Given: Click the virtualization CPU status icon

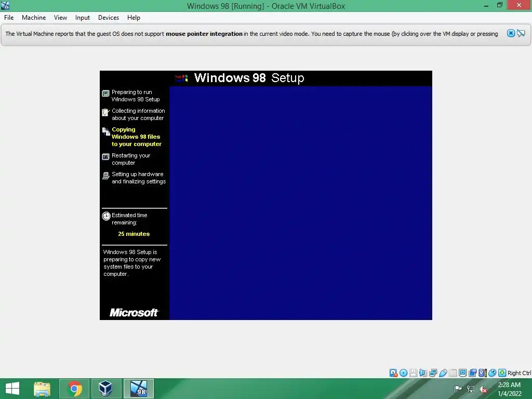Looking at the screenshot, I should [x=483, y=373].
